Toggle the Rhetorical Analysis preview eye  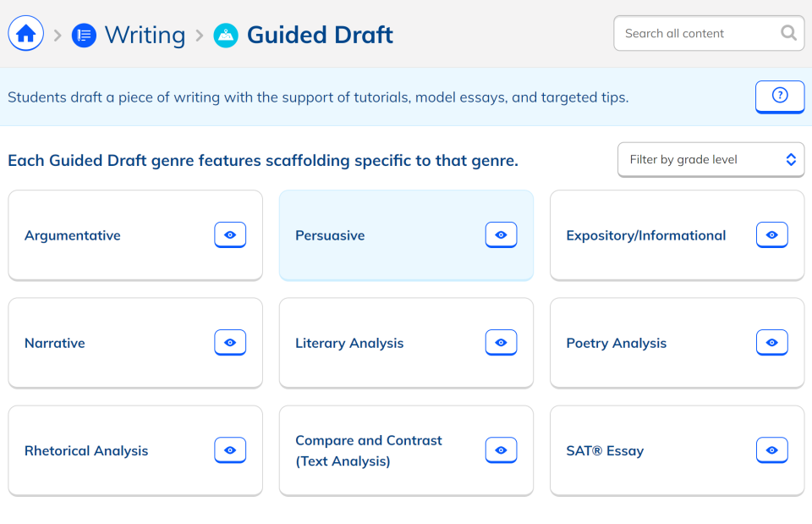[x=230, y=450]
